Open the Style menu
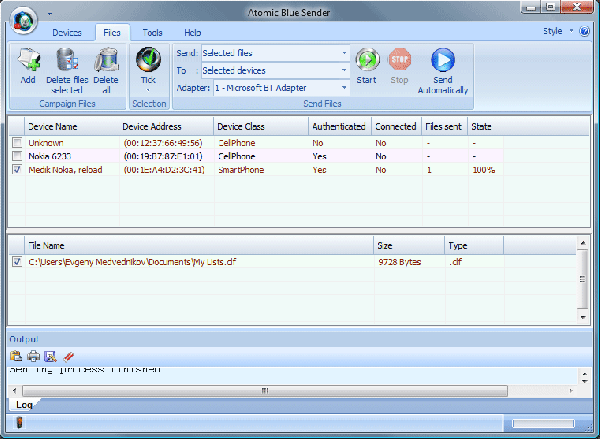 click(x=556, y=31)
